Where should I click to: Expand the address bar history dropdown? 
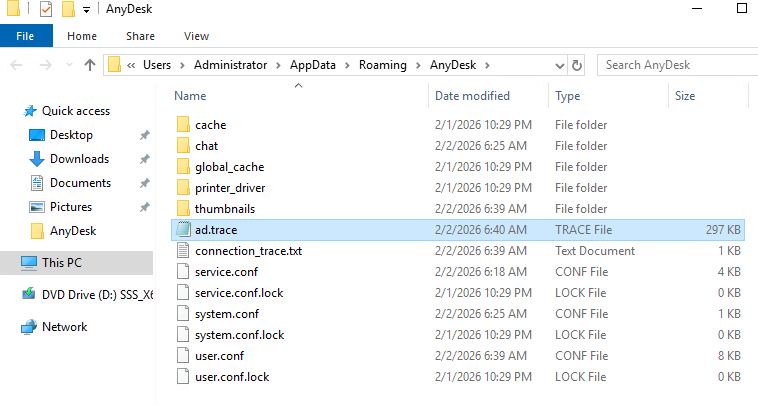558,65
